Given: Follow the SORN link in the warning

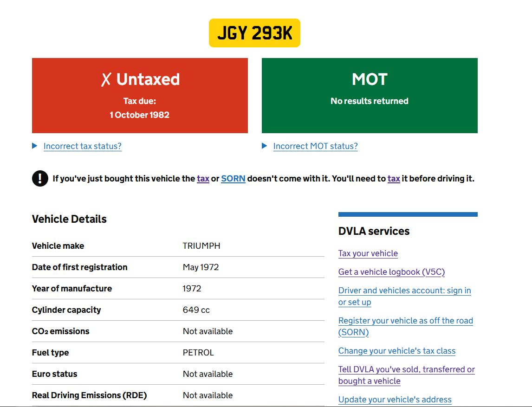Looking at the screenshot, I should 233,179.
